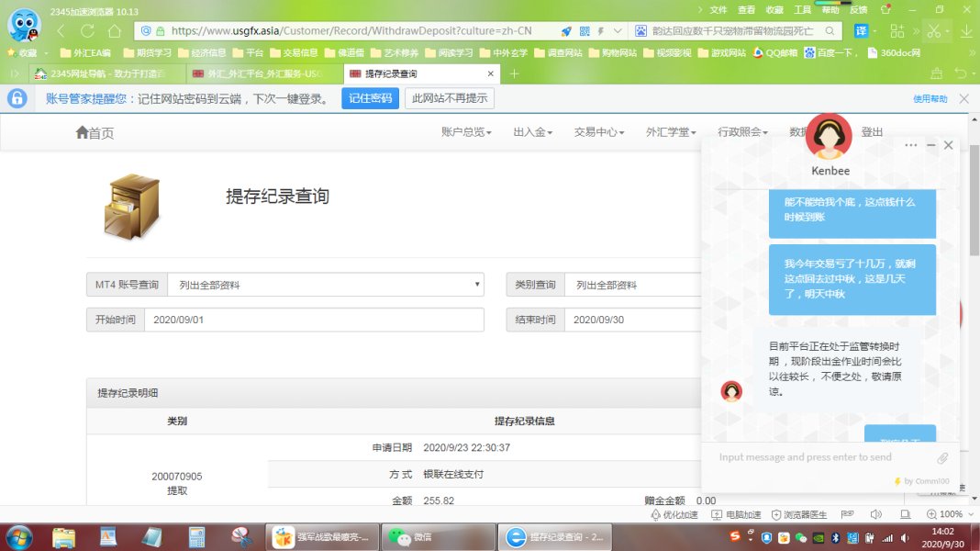This screenshot has height=551, width=980.
Task: Expand the MT4 账号查询 dropdown list
Action: point(326,285)
